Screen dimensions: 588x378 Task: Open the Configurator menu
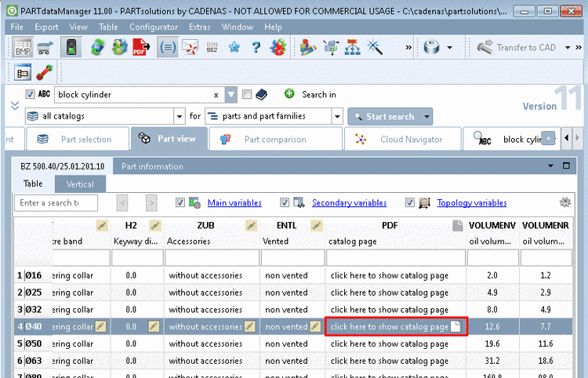coord(154,27)
